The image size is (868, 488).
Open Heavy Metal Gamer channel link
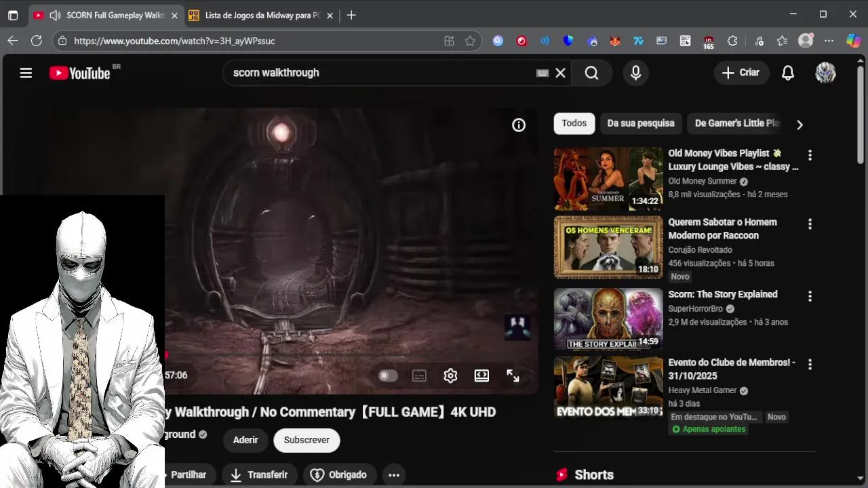703,390
